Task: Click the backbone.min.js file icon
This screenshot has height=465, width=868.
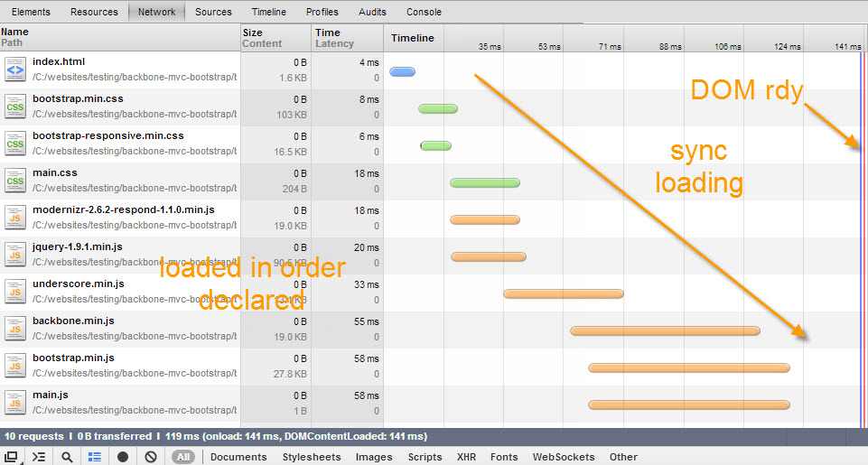Action: tap(15, 329)
